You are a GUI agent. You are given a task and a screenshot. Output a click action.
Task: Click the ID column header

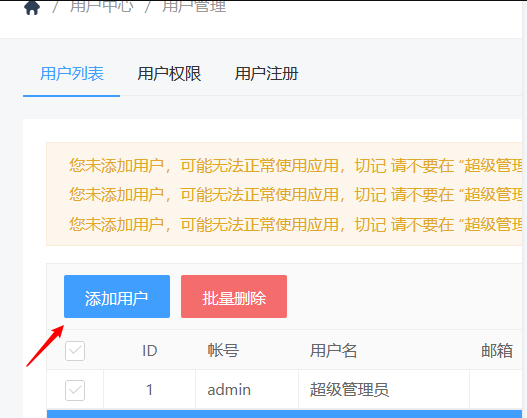point(150,351)
